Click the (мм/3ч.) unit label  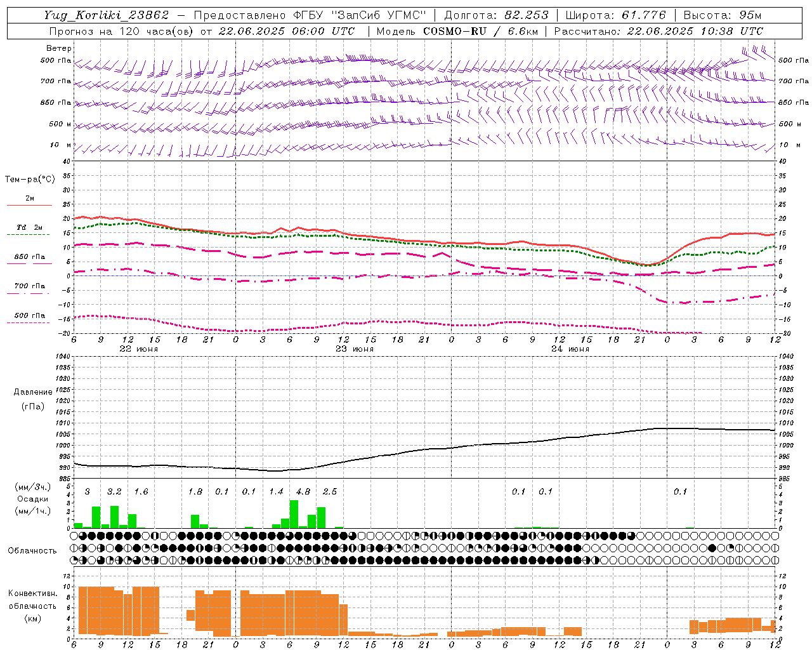click(32, 487)
